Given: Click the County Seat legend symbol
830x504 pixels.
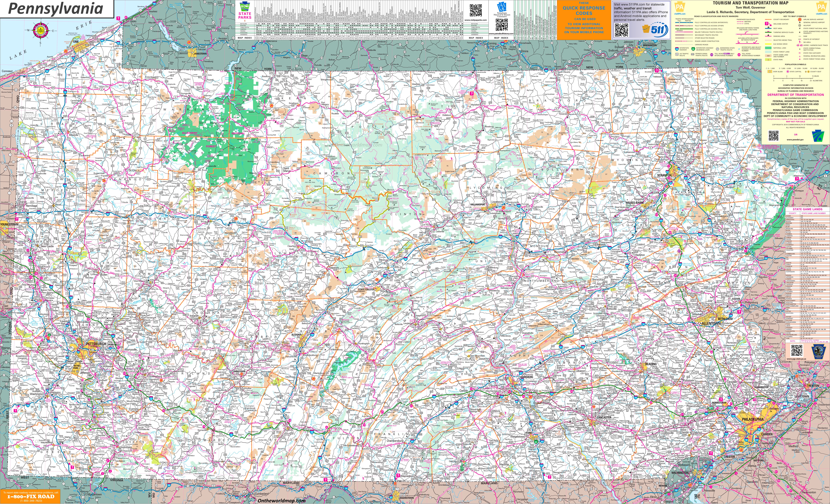Looking at the screenshot, I should 807,72.
